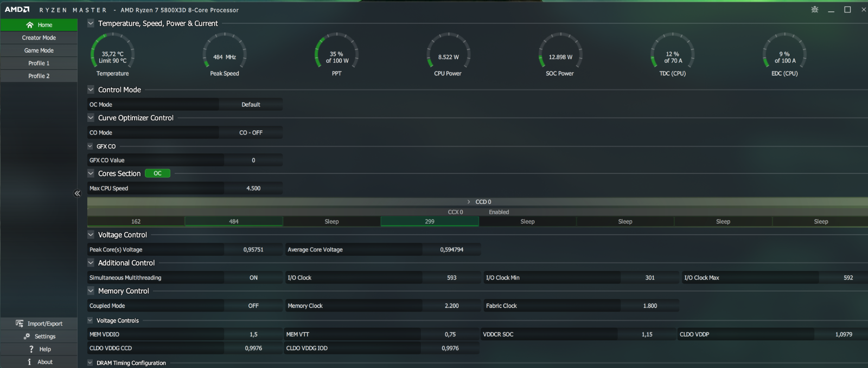
Task: Collapse the GFX CO subsection
Action: tap(90, 146)
